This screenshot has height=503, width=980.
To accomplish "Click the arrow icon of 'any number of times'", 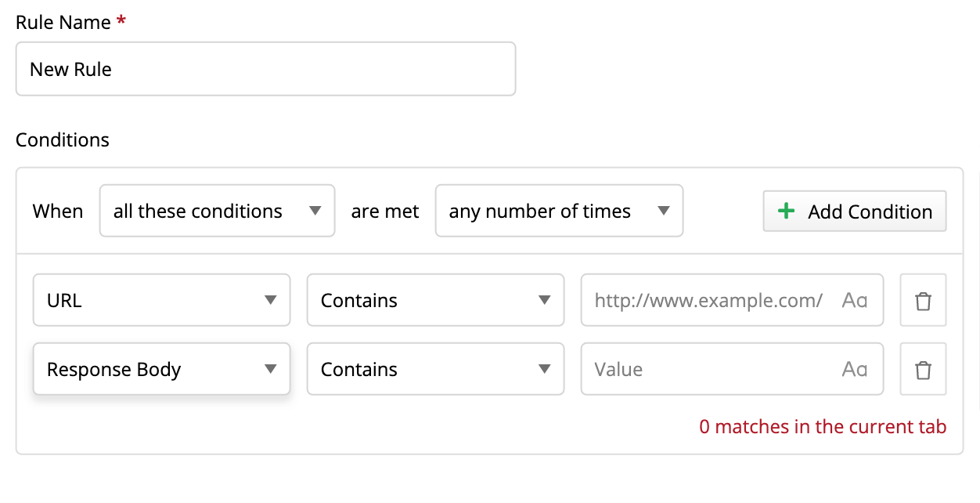I will coord(663,211).
